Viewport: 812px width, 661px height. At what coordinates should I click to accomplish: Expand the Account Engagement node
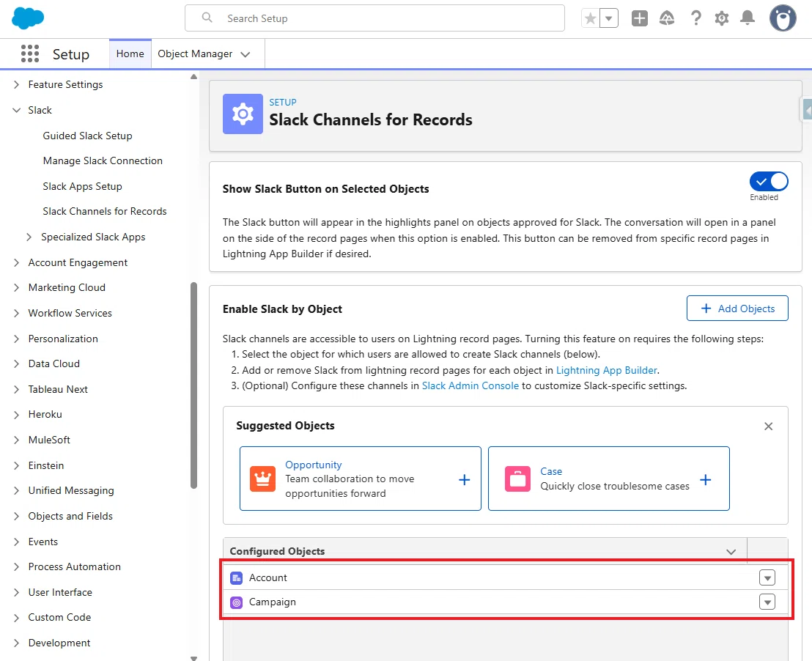[17, 262]
